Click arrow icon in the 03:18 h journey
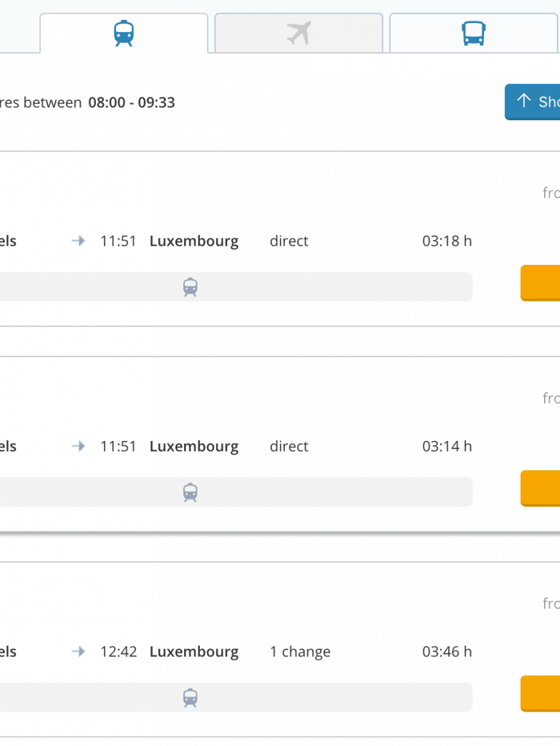Screen dimensions: 560x746 (x=79, y=241)
